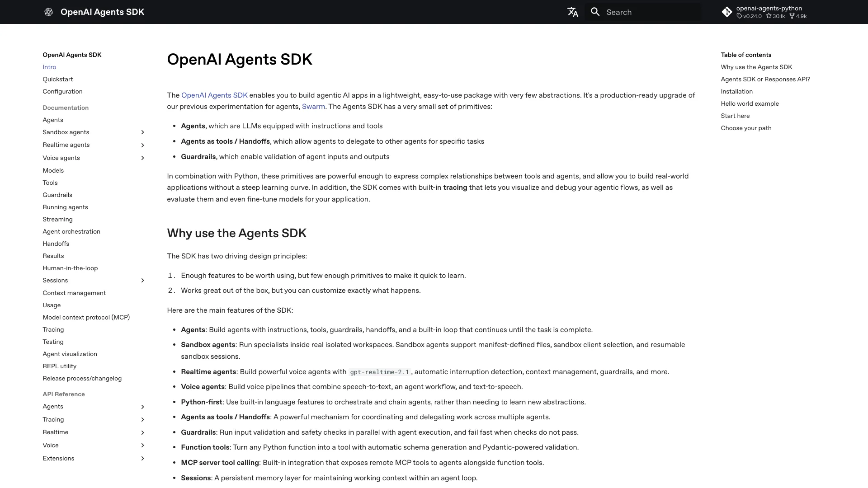Expand API Reference Realtime chevron
This screenshot has width=868, height=488.
click(x=142, y=432)
